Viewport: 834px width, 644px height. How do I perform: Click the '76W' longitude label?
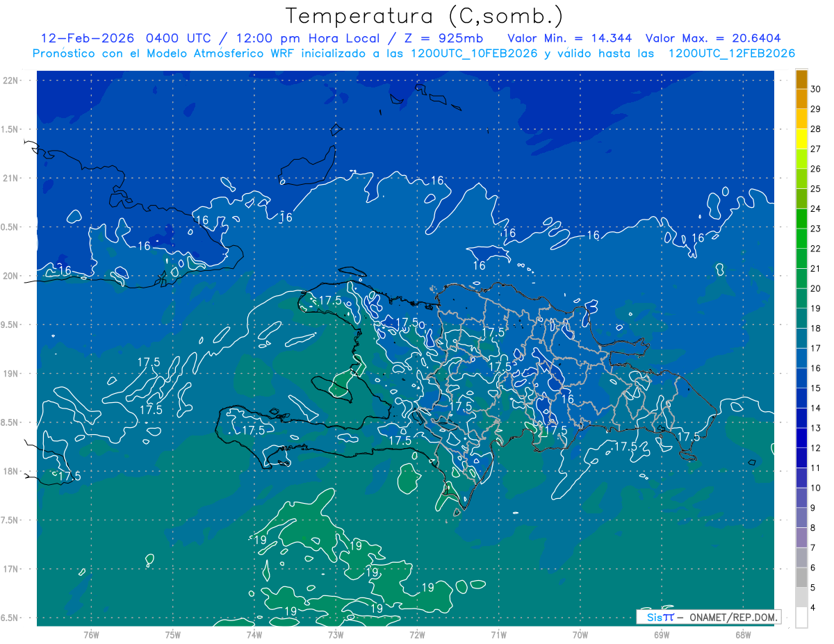coord(91,635)
